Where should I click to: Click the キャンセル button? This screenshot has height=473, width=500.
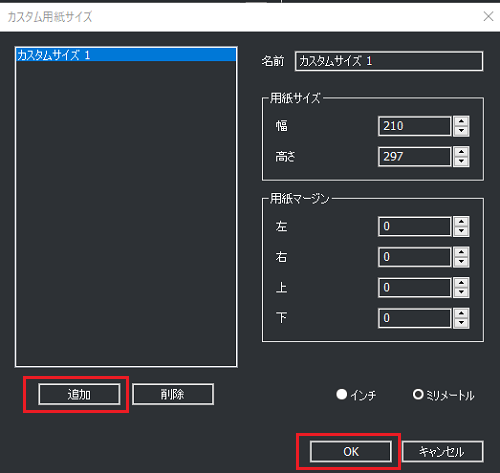442,452
